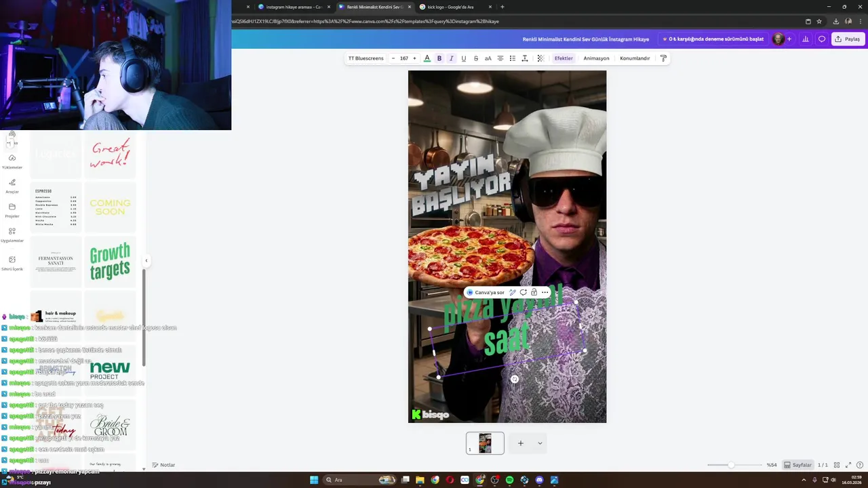Open the Efektler panel
The height and width of the screenshot is (488, 868).
(564, 58)
